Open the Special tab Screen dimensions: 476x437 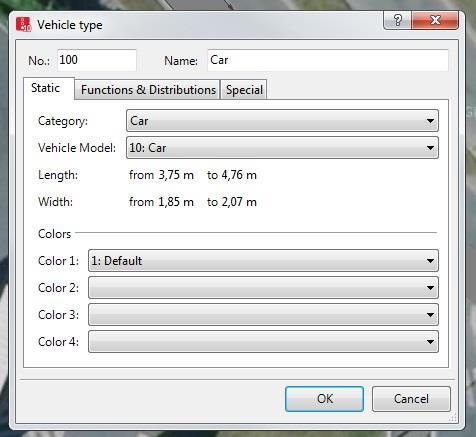[244, 90]
